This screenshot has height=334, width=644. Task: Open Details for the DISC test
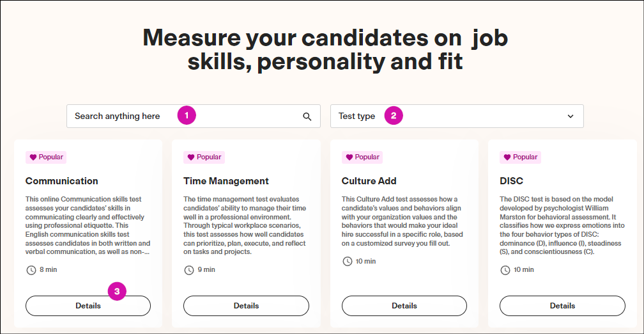click(x=562, y=306)
